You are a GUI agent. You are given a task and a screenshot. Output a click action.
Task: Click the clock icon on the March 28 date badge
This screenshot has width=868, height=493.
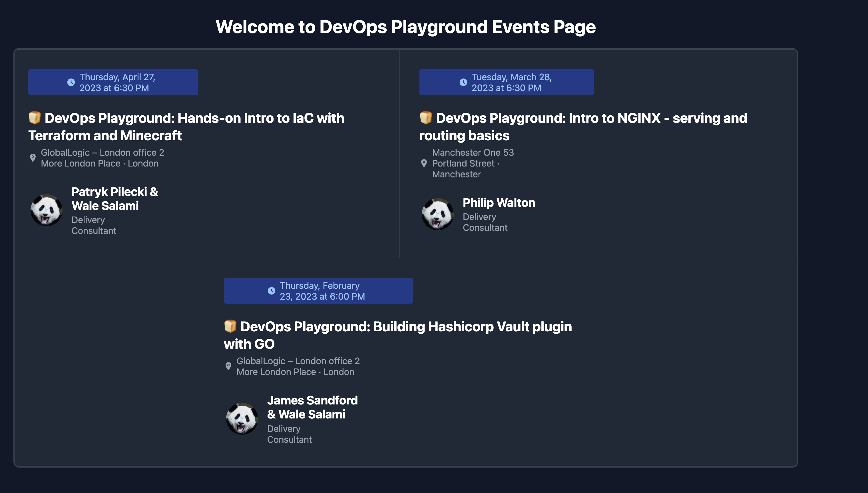click(x=463, y=82)
